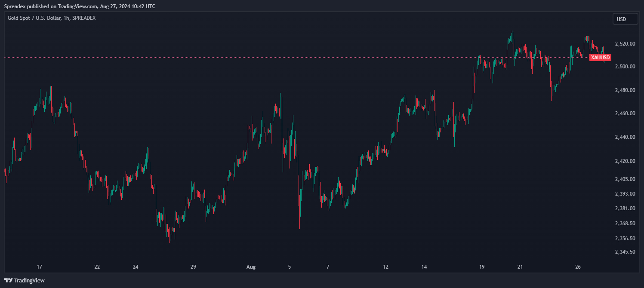Viewport: 644px width, 288px height.
Task: Click the 24 date label on time axis
Action: point(136,267)
